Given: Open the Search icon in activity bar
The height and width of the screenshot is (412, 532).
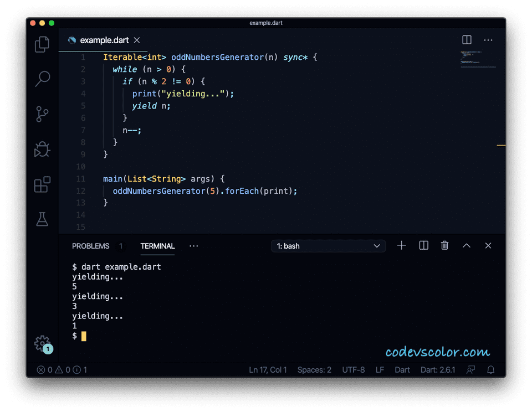Looking at the screenshot, I should [x=42, y=79].
